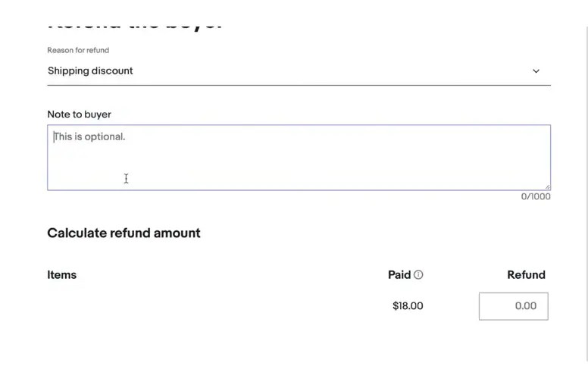Click the Items column header
The width and height of the screenshot is (588, 388).
click(x=61, y=275)
